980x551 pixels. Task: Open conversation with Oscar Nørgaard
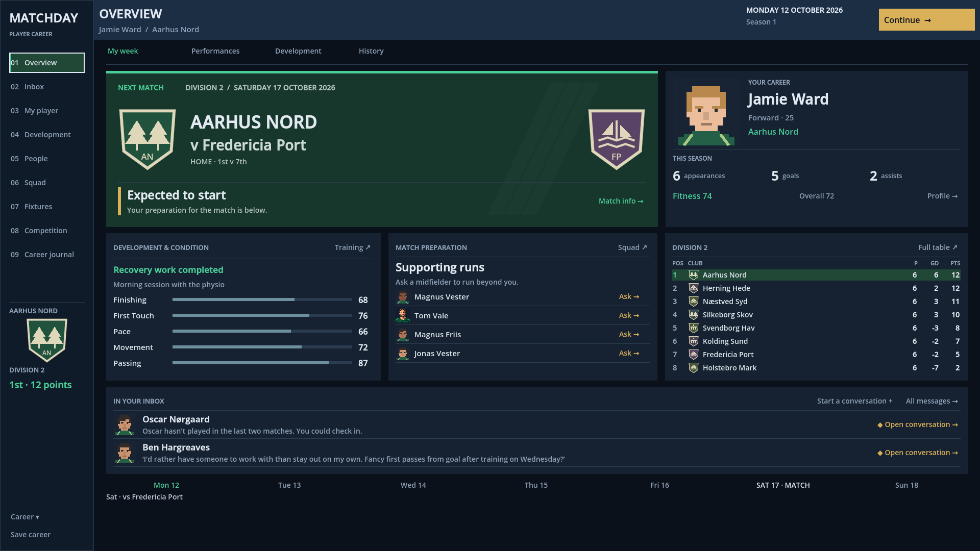tap(918, 424)
